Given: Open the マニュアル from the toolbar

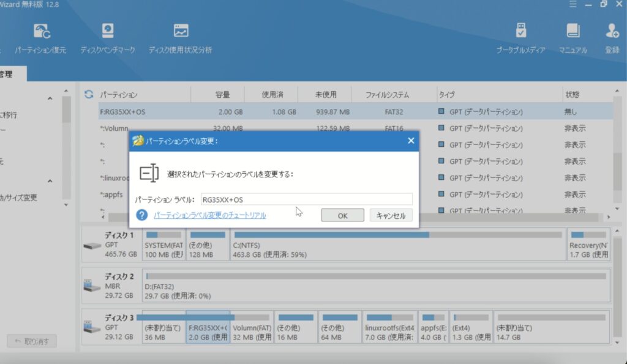Looking at the screenshot, I should tap(573, 39).
